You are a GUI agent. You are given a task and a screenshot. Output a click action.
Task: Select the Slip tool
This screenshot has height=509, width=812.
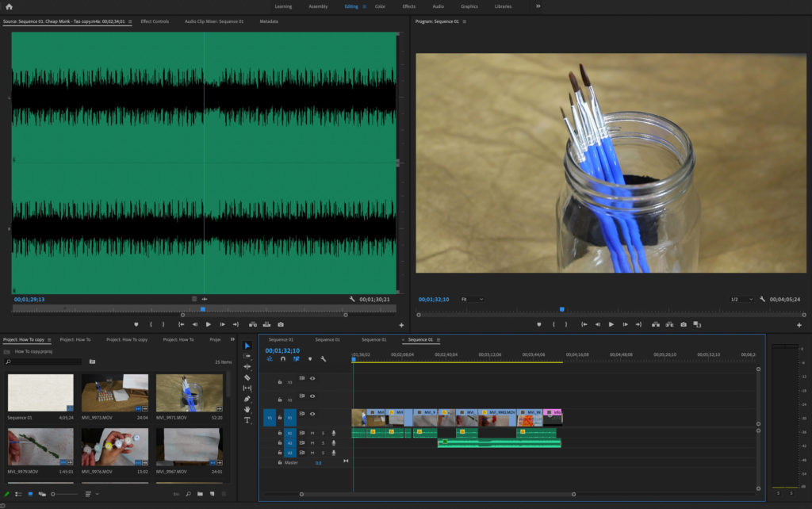(x=247, y=388)
